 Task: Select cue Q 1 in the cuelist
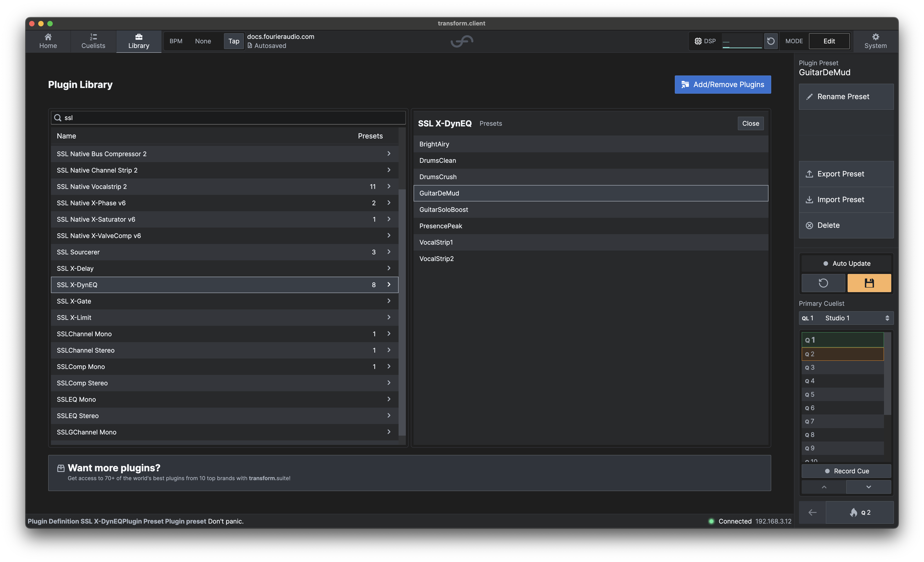(842, 340)
